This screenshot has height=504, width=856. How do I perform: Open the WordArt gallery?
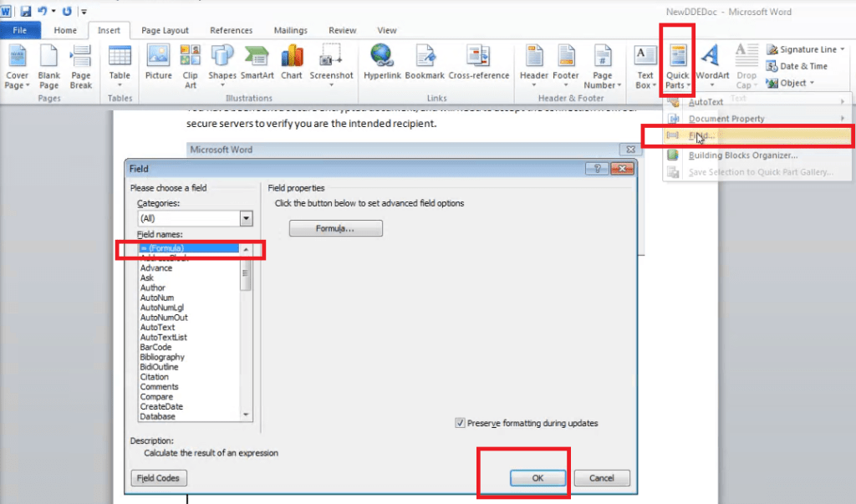[x=712, y=65]
